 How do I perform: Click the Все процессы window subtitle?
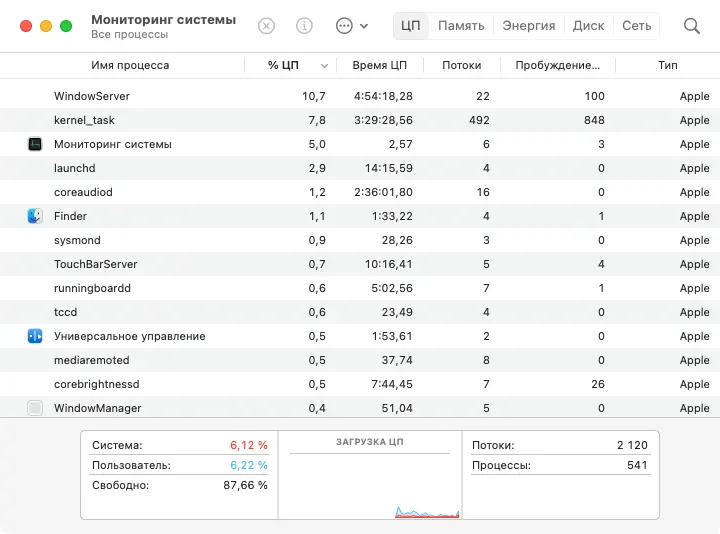(129, 34)
